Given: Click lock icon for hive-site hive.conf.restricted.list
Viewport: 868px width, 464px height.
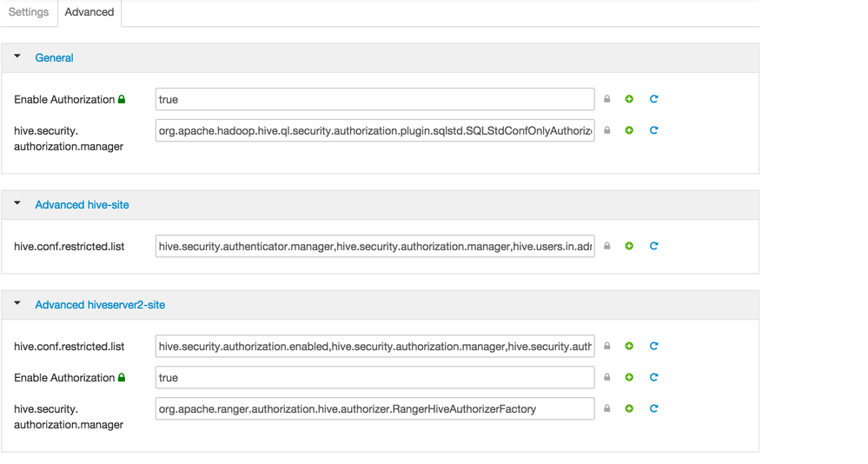Looking at the screenshot, I should 607,246.
